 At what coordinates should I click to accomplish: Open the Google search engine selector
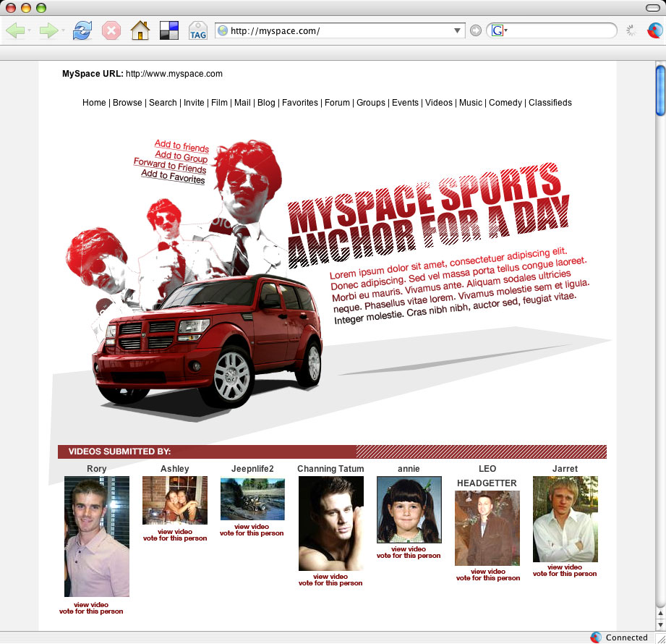(x=500, y=30)
